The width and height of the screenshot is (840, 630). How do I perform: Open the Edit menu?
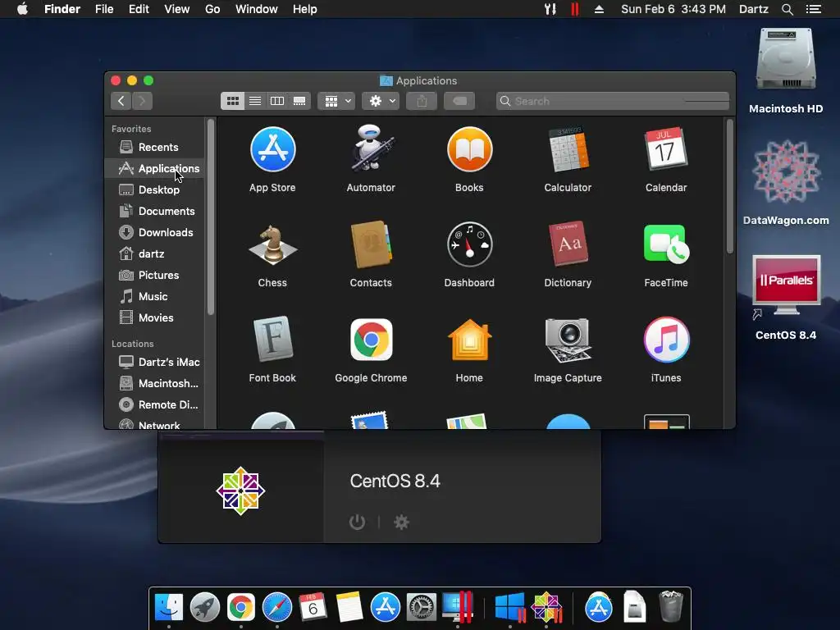coord(139,9)
